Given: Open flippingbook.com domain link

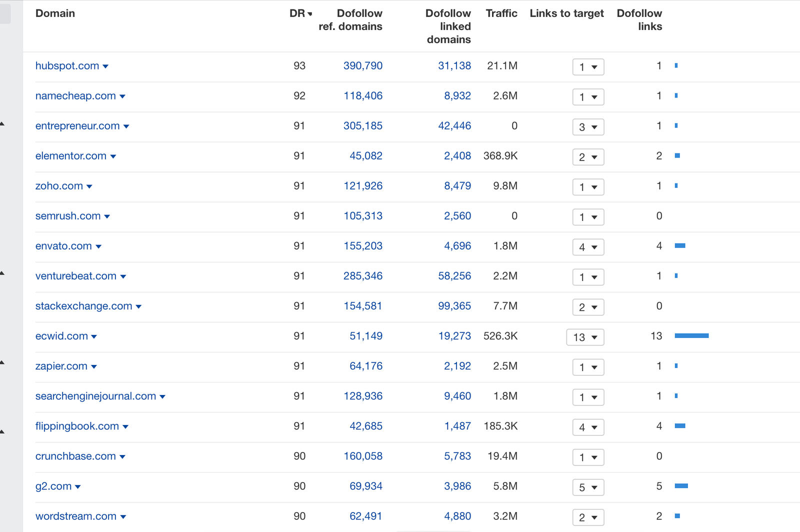Looking at the screenshot, I should pyautogui.click(x=77, y=426).
